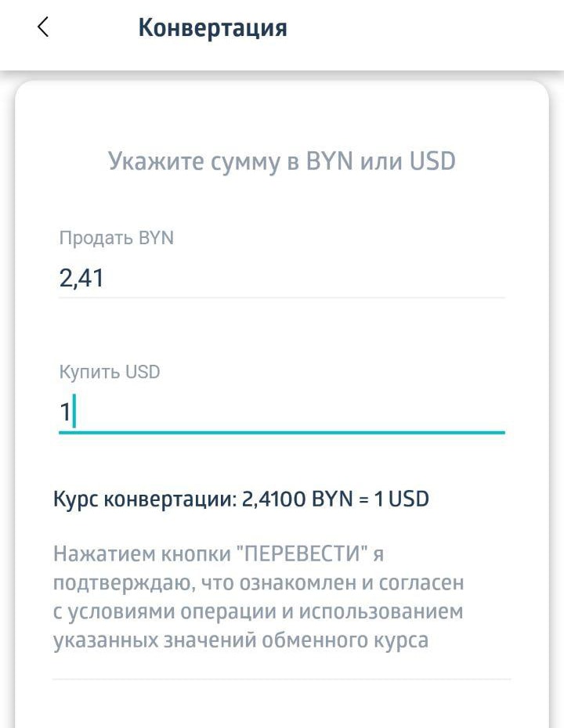Viewport: 564px width, 728px height.
Task: Click the gray underline below BYN amount
Action: click(282, 297)
